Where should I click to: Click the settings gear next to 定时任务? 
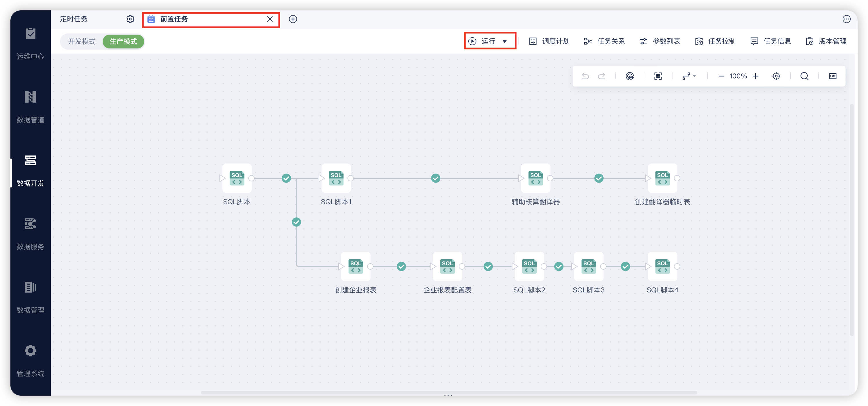click(x=130, y=19)
